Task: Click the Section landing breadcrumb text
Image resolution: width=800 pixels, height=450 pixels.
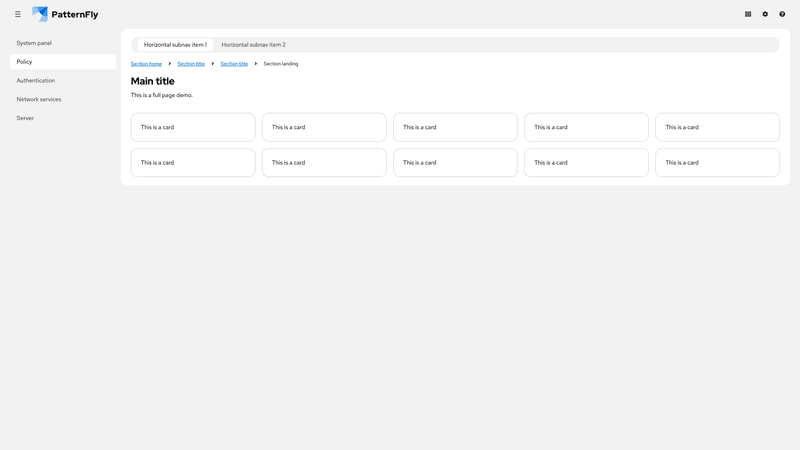Action: (281, 64)
